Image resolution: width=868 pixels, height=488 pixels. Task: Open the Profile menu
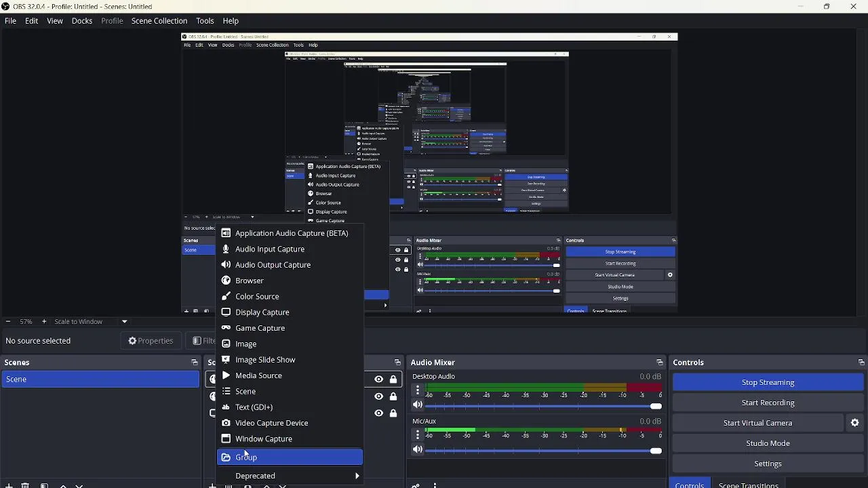[x=112, y=21]
